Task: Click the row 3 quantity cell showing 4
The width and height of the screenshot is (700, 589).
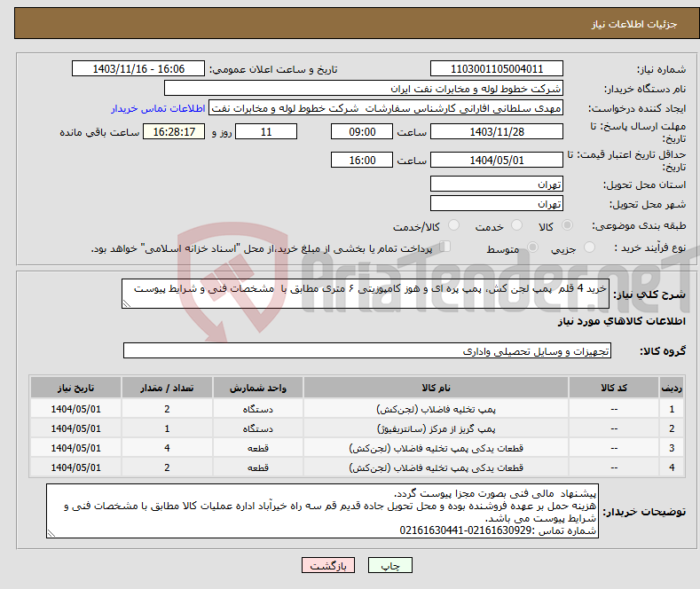Action: (167, 448)
